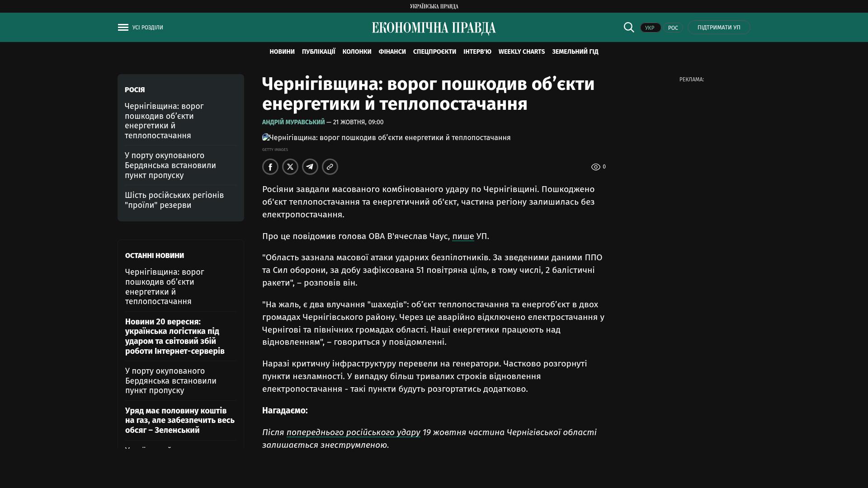Open the НОВИНИ menu item

(x=282, y=52)
